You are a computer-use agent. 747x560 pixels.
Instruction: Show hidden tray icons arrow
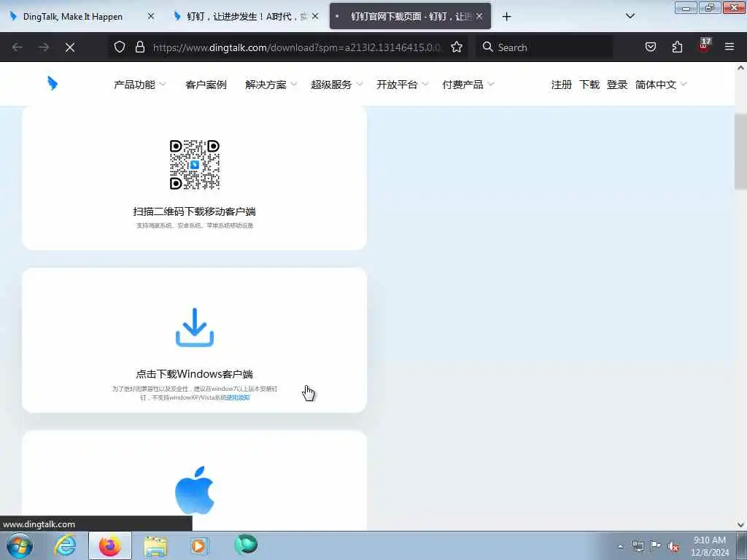click(x=620, y=547)
